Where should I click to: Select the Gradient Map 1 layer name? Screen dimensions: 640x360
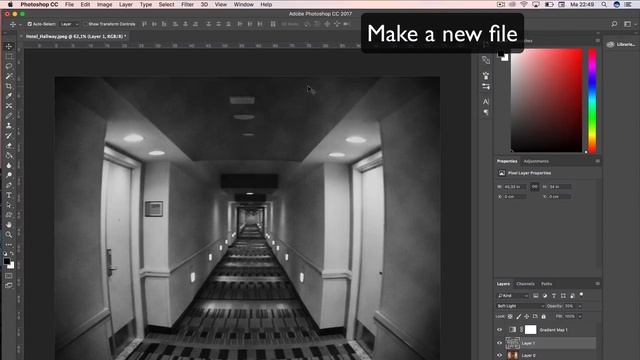click(x=553, y=330)
